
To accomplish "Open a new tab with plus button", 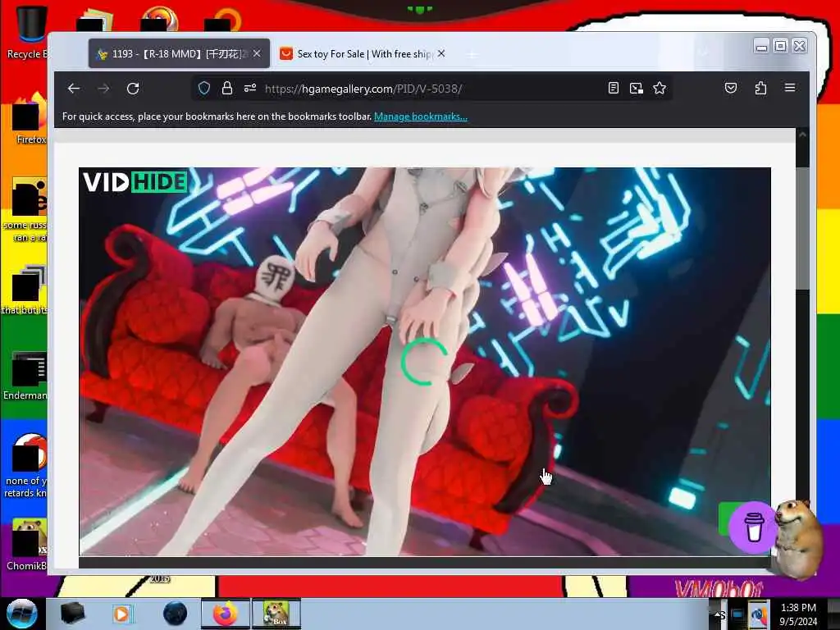I will (x=472, y=55).
